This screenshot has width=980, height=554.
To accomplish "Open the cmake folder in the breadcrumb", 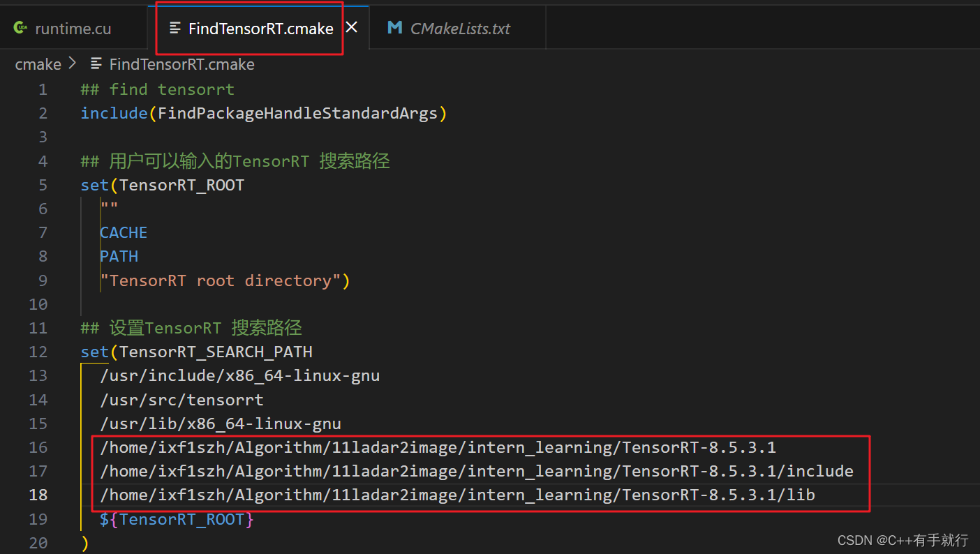I will [38, 63].
